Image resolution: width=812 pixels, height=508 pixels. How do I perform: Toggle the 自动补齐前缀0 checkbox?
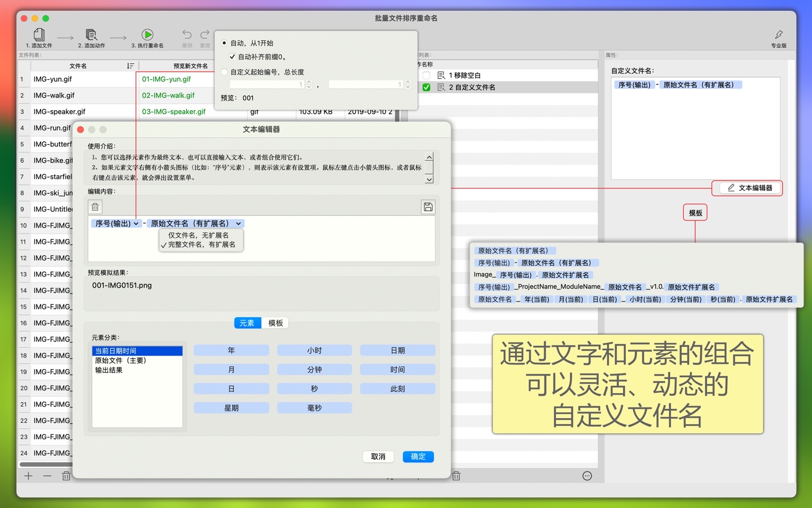(232, 57)
